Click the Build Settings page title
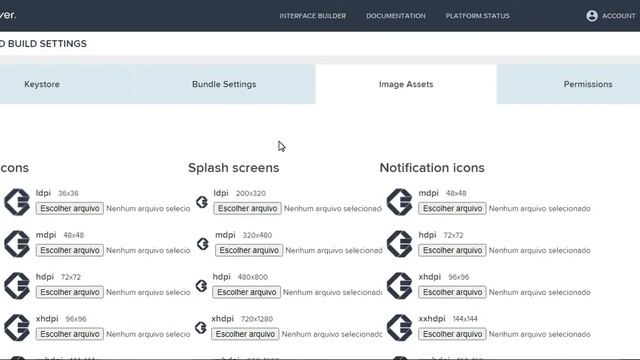 [43, 44]
